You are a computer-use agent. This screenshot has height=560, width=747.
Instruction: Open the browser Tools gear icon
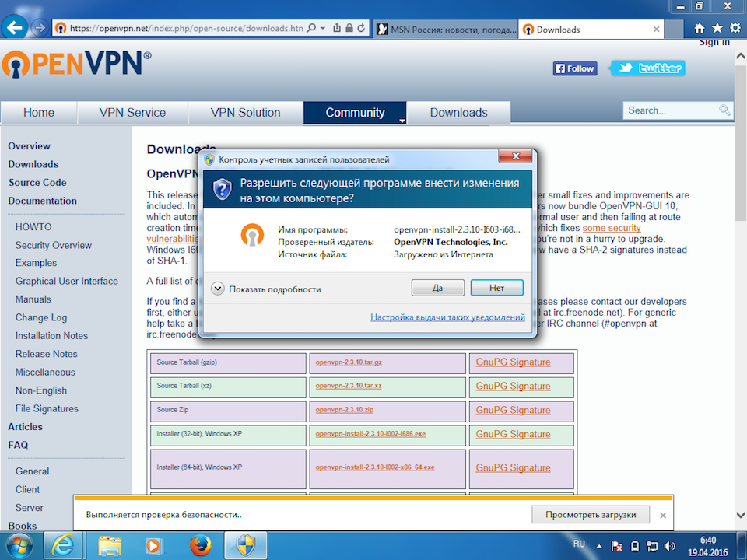pyautogui.click(x=735, y=29)
